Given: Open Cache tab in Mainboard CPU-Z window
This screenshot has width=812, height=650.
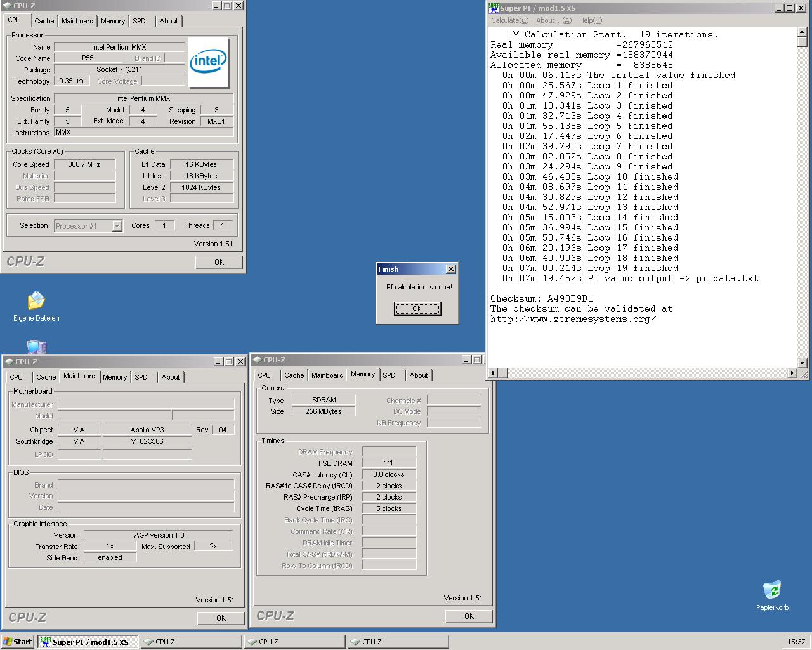Looking at the screenshot, I should 46,377.
